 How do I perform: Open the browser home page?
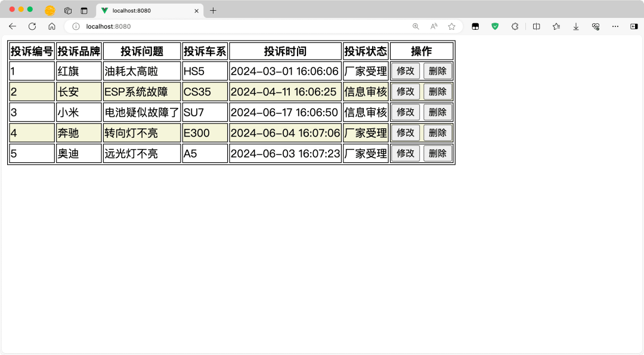point(52,26)
